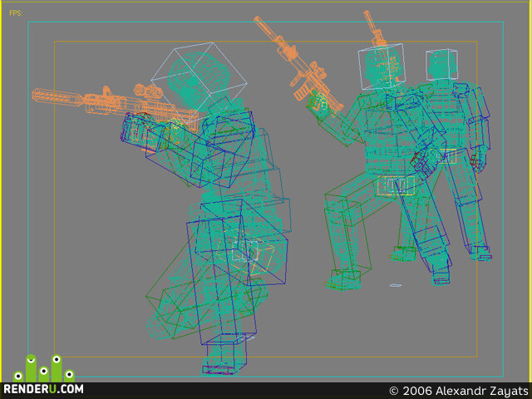532x399 pixels.
Task: Select the middle soldier's head bounding box
Action: tap(382, 66)
